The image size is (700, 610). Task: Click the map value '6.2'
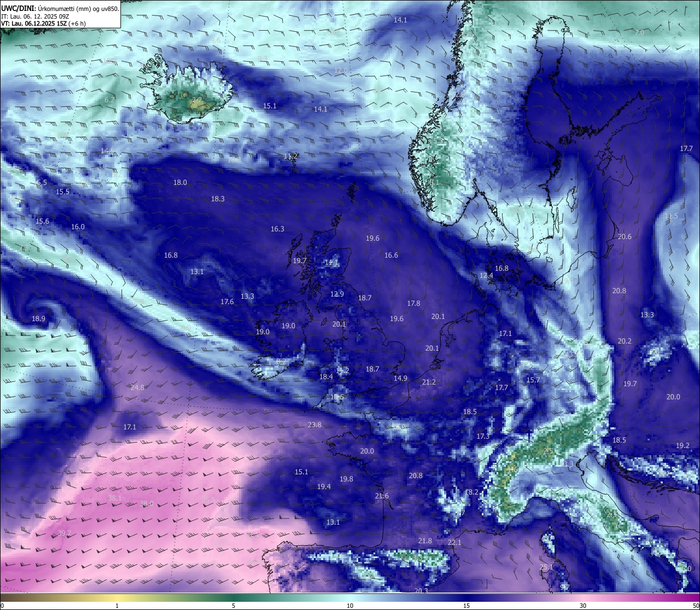point(109,100)
